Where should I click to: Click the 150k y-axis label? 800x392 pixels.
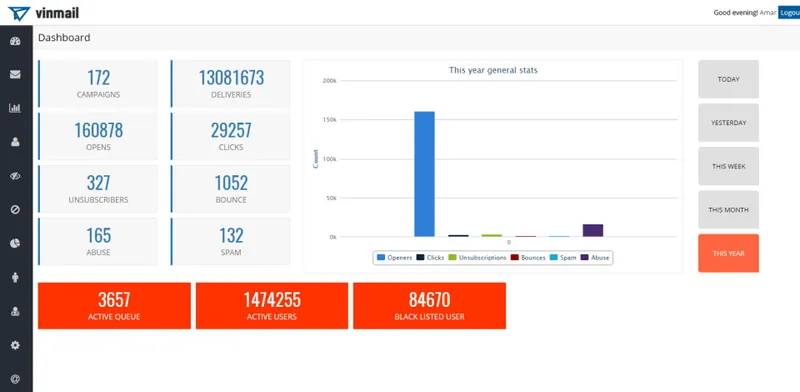330,120
